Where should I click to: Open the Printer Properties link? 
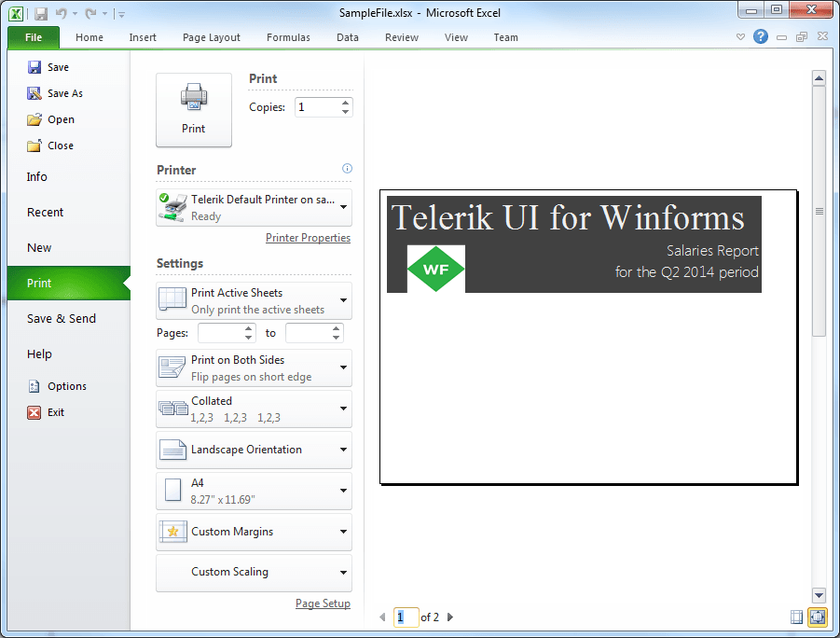click(308, 238)
